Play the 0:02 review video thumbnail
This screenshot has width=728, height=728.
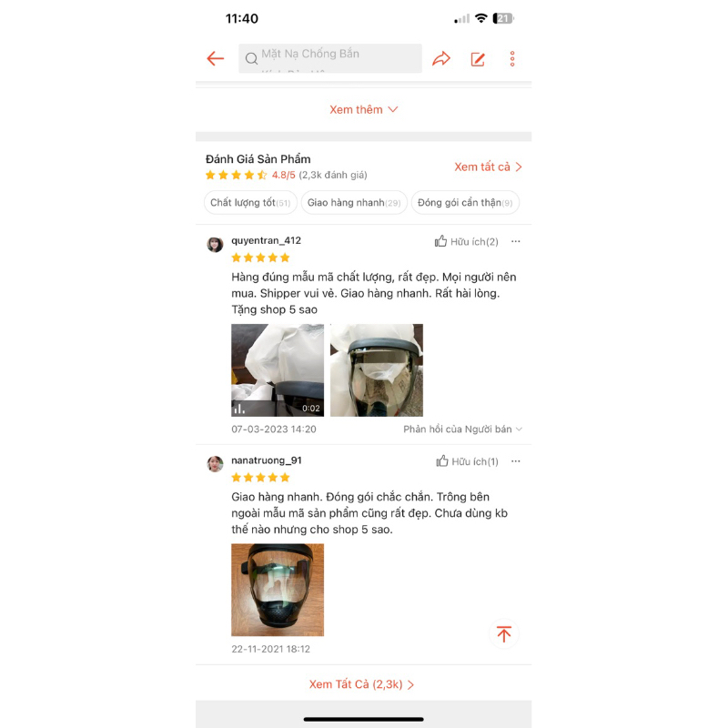click(x=278, y=370)
